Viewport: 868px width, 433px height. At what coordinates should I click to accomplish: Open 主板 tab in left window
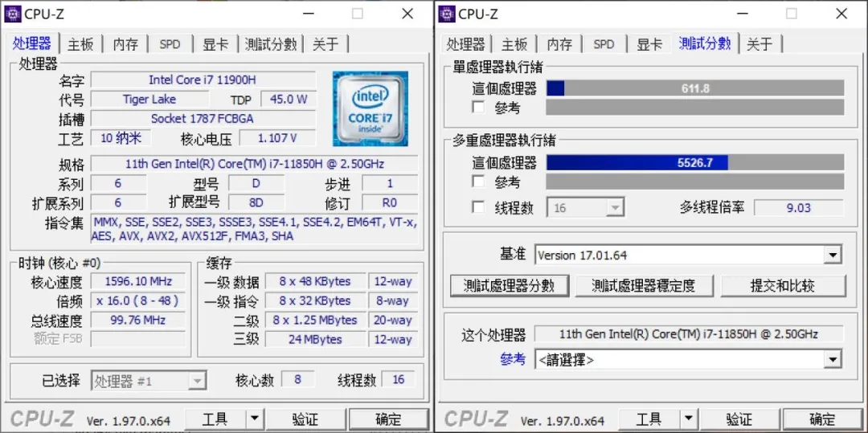[80, 44]
